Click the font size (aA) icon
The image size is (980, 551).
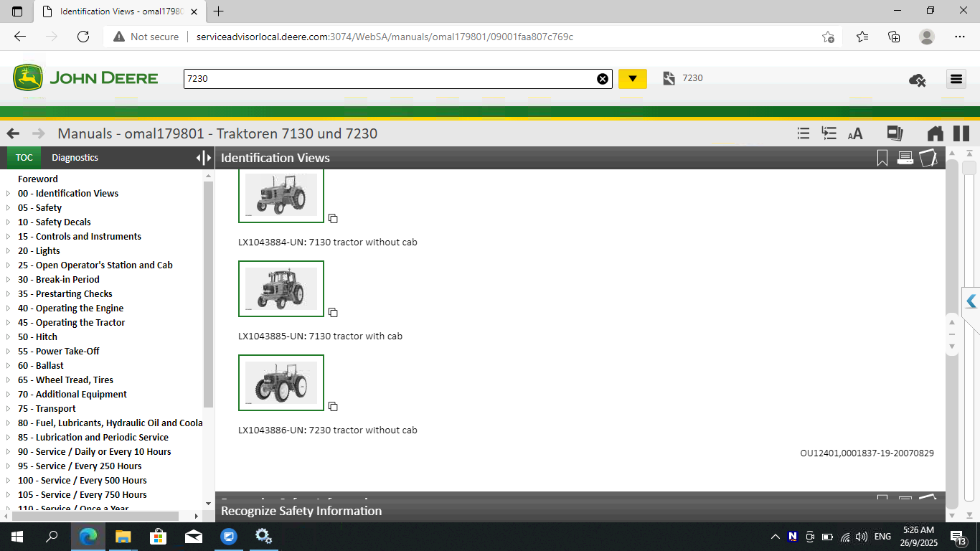tap(855, 133)
